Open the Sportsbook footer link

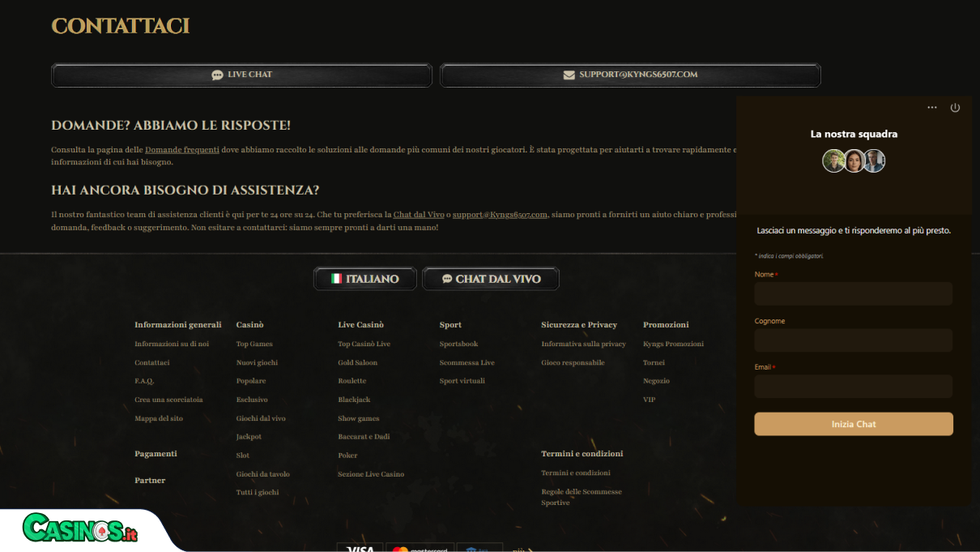pos(459,344)
